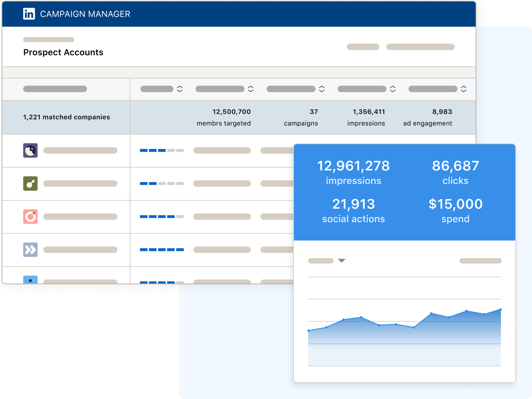Sort by ad engagement column arrows
532x399 pixels.
[x=464, y=89]
